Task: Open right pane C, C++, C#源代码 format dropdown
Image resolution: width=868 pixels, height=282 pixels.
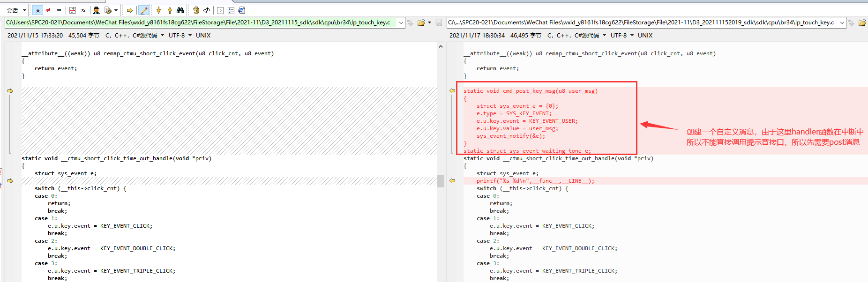Action: point(576,36)
